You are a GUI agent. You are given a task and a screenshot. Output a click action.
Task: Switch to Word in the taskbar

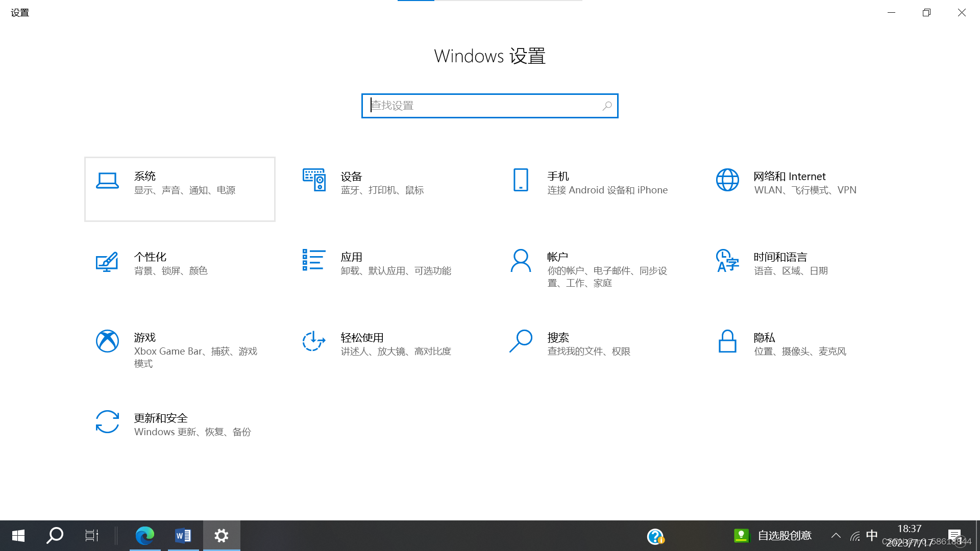pos(183,535)
